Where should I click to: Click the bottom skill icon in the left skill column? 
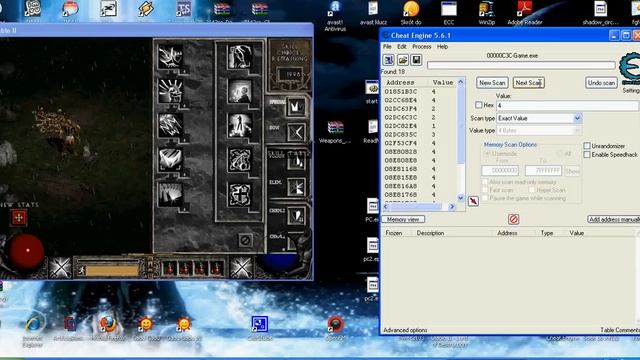pyautogui.click(x=171, y=194)
